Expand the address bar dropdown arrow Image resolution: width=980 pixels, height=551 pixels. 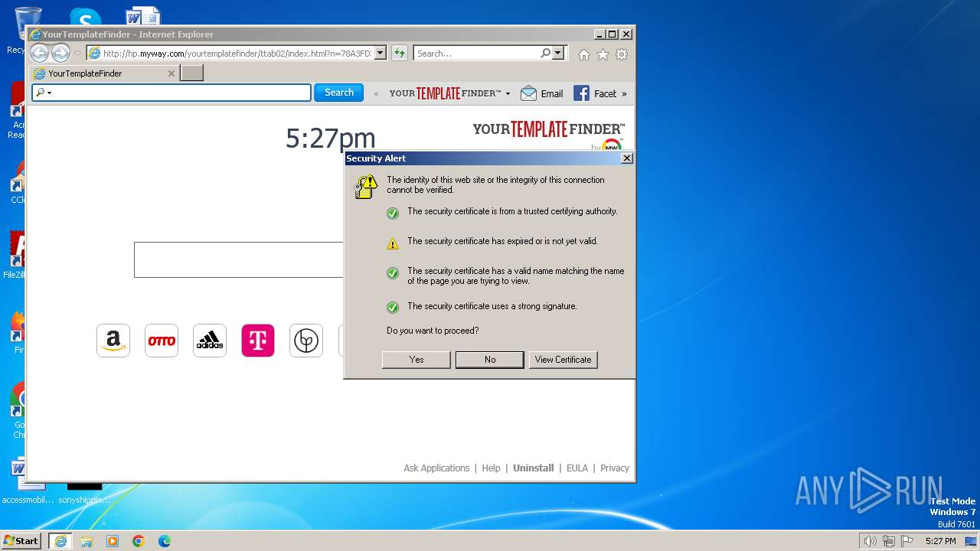[x=380, y=54]
